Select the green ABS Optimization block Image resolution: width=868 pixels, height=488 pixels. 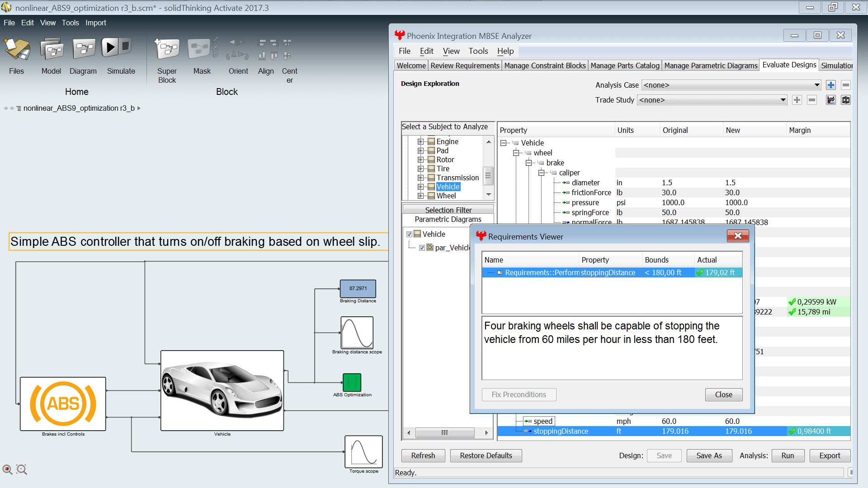pyautogui.click(x=352, y=382)
